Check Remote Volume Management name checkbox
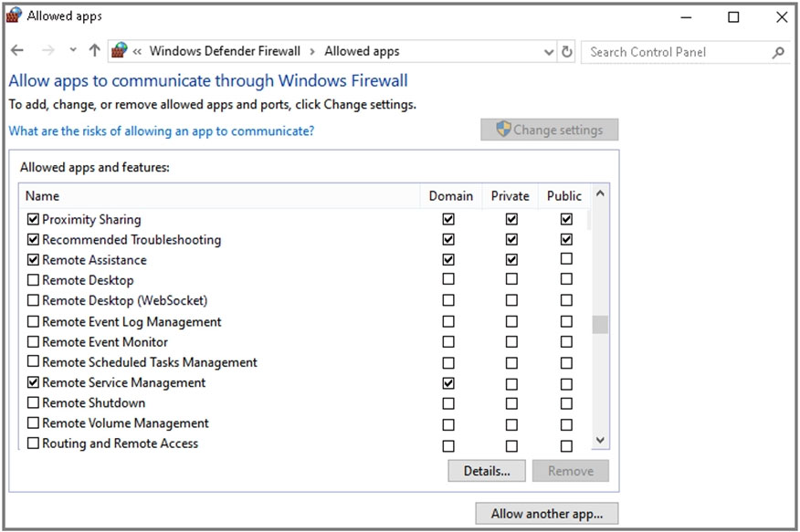Viewport: 800px width, 532px height. point(33,422)
